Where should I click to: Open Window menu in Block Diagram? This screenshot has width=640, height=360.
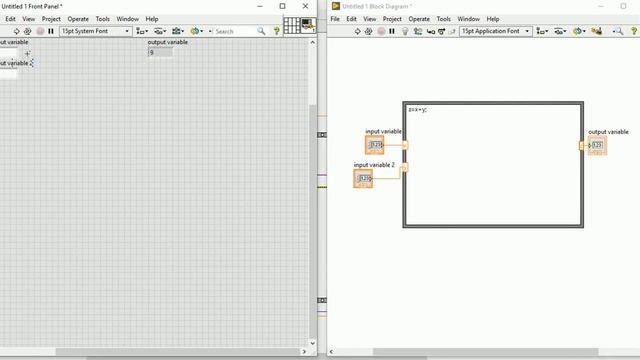coord(468,19)
